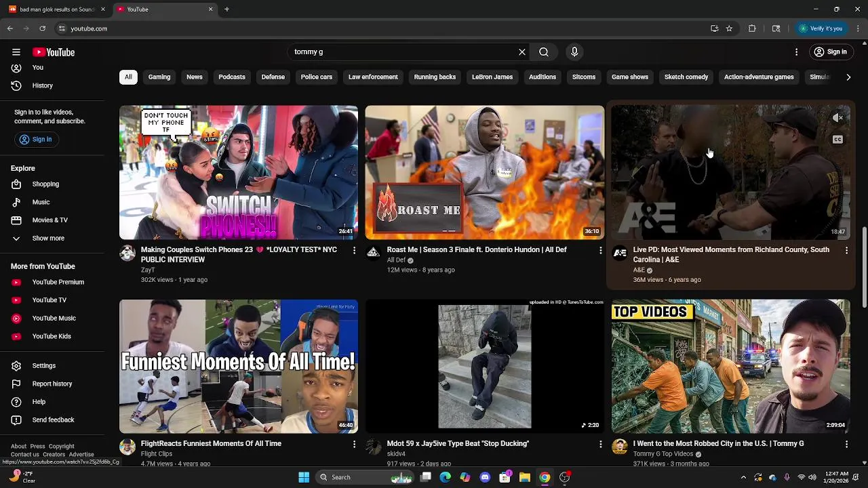The width and height of the screenshot is (868, 488).
Task: Open Send feedback in the sidebar
Action: tap(52, 420)
